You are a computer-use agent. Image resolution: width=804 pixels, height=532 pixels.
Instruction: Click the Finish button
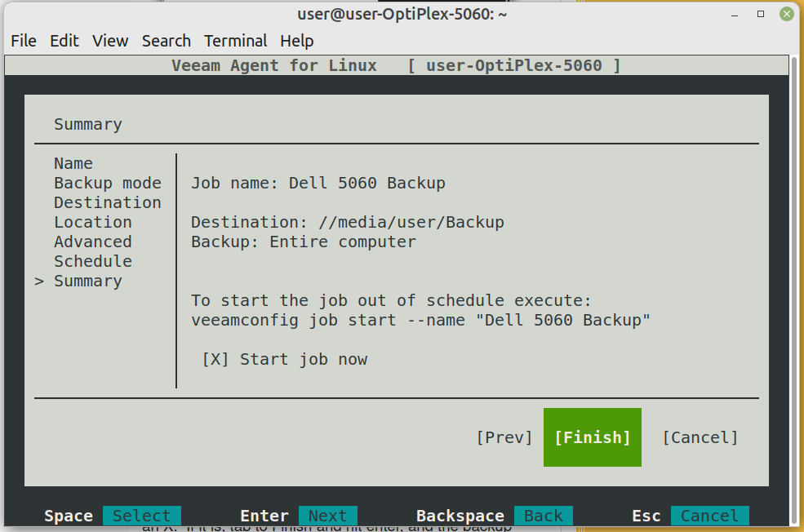pyautogui.click(x=593, y=437)
